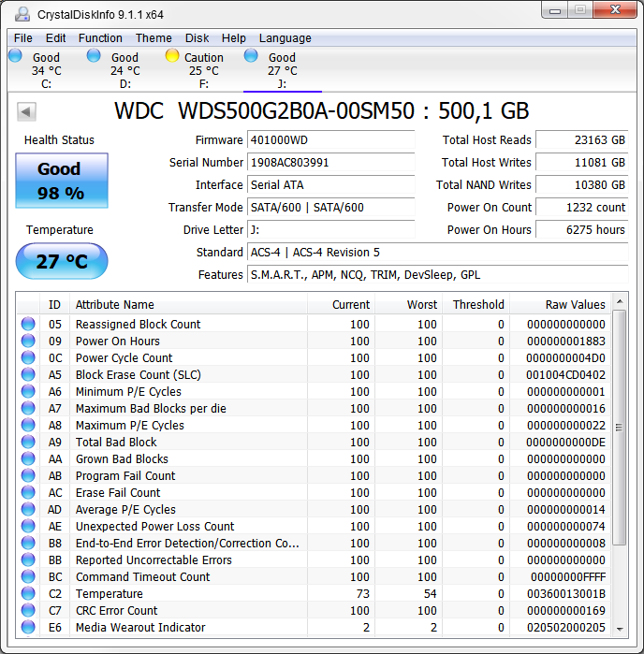This screenshot has width=644, height=654.
Task: Open the Edit menu
Action: click(x=55, y=38)
